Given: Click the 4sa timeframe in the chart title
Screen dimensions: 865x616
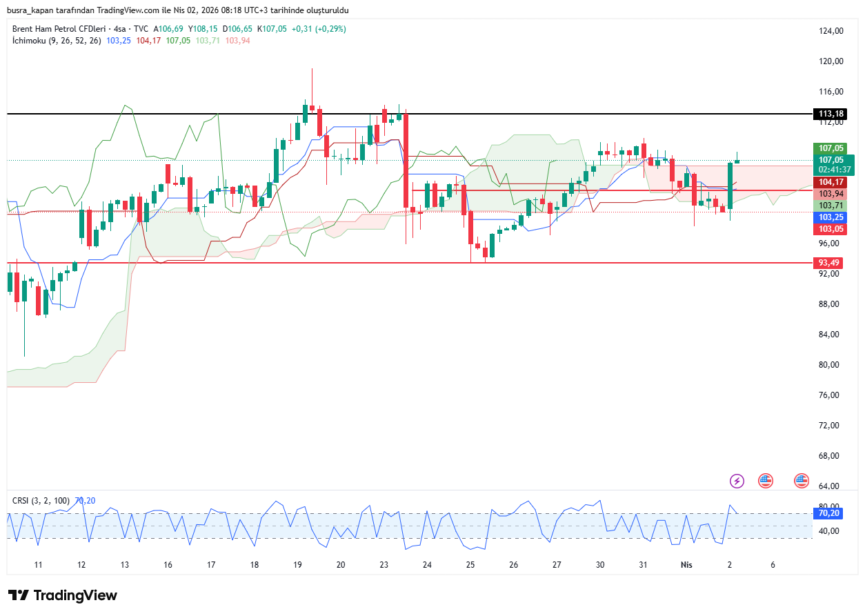Looking at the screenshot, I should [x=122, y=29].
